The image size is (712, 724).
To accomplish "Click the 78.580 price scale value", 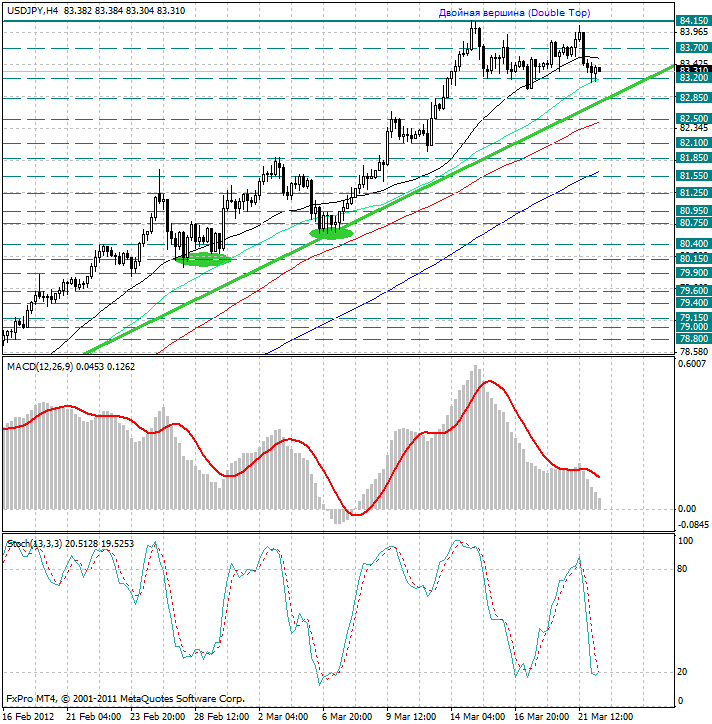I will coord(694,352).
